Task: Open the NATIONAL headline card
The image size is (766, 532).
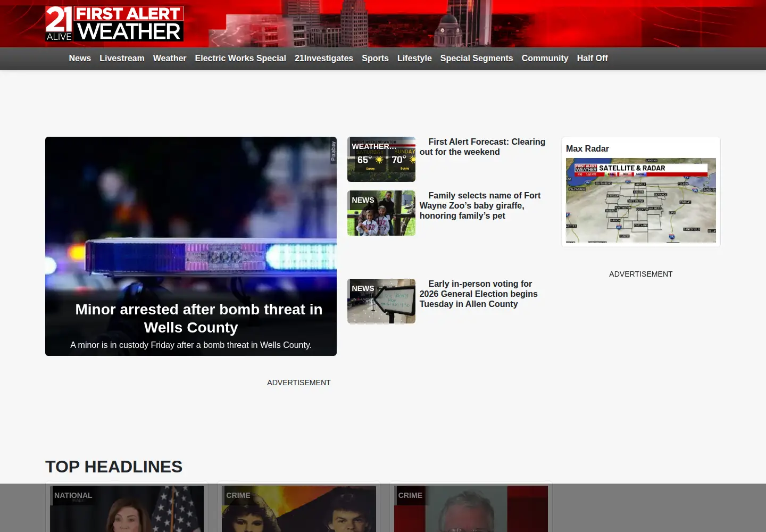Action: (127, 509)
